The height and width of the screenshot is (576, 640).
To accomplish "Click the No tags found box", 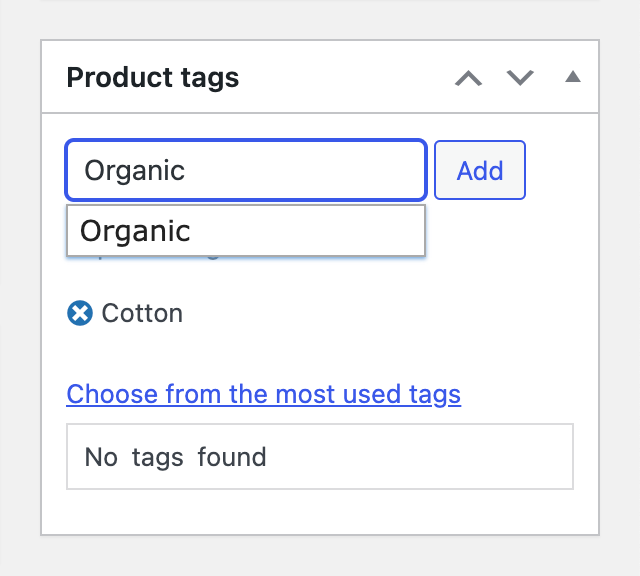I will [x=319, y=457].
